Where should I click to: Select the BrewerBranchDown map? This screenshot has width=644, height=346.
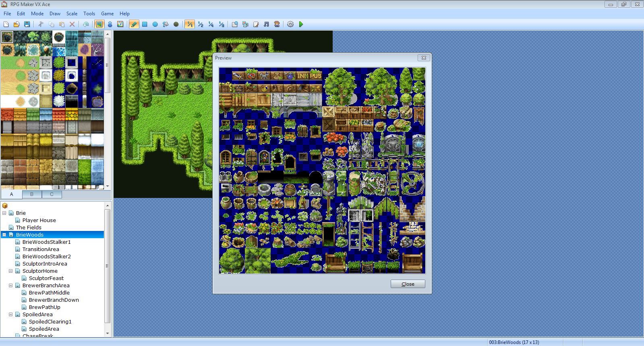click(54, 300)
